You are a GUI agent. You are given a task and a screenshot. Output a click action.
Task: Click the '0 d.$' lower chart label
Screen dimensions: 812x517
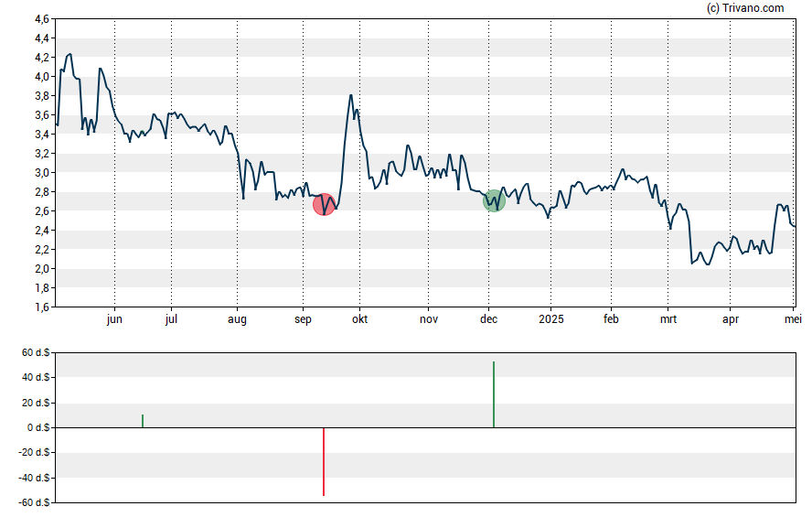38,427
